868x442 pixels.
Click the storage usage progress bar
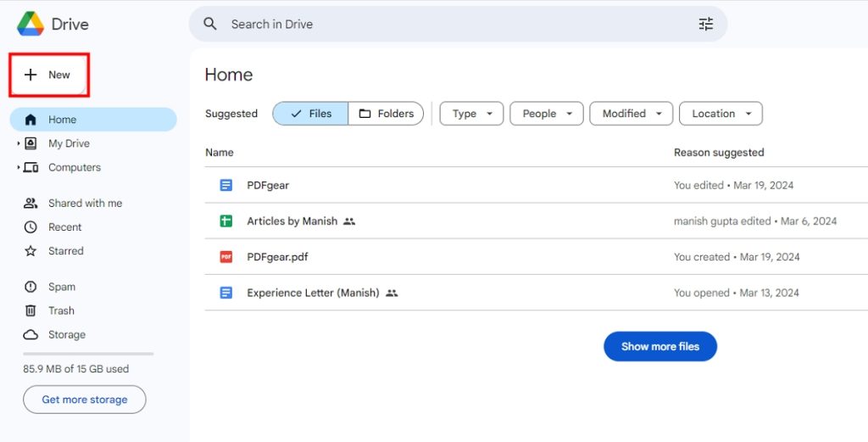click(x=88, y=354)
